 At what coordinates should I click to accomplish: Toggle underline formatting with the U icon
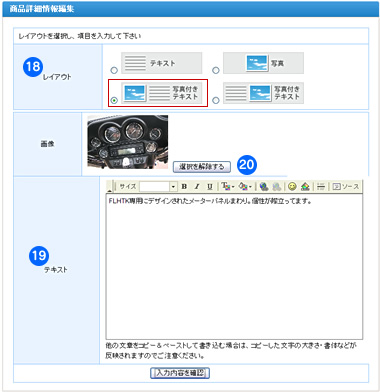(x=209, y=187)
